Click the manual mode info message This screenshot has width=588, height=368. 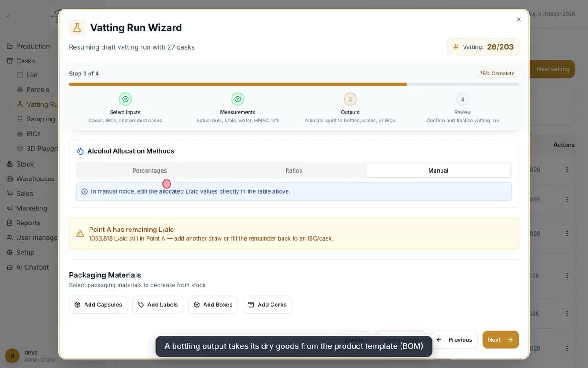[x=294, y=191]
